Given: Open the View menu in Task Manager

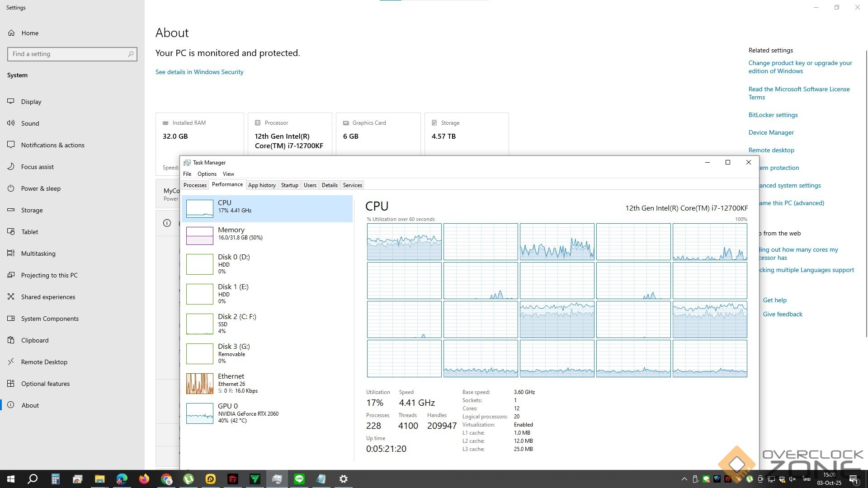Looking at the screenshot, I should (228, 174).
